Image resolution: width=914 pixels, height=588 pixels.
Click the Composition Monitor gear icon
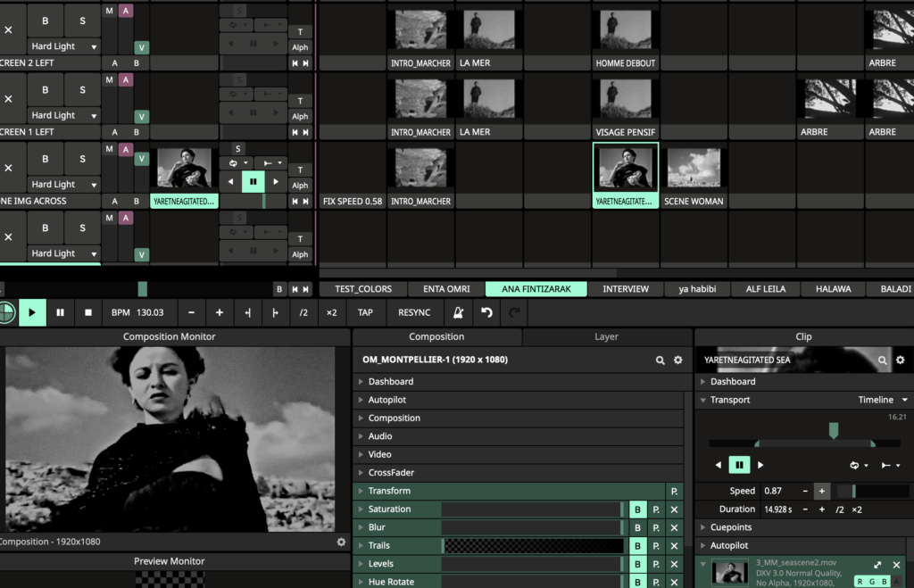tap(341, 542)
